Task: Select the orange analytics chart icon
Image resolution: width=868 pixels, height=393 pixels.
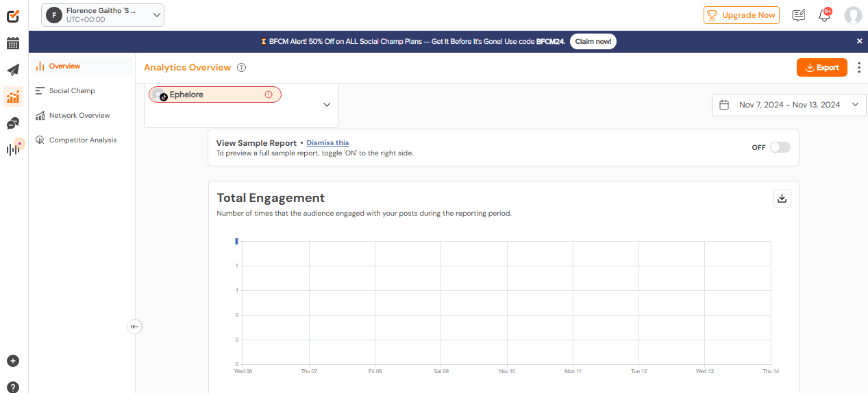Action: tap(13, 97)
